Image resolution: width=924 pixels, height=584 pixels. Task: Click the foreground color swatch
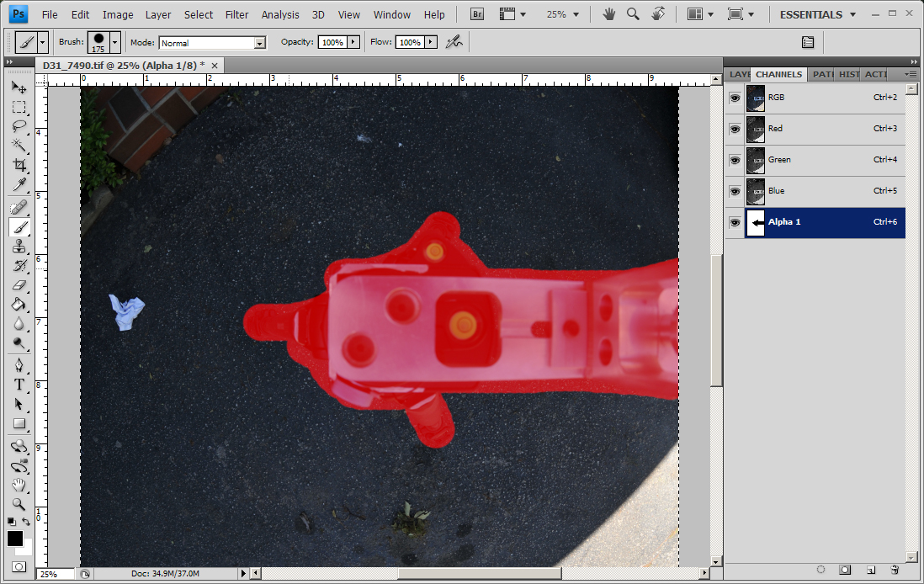click(x=15, y=538)
